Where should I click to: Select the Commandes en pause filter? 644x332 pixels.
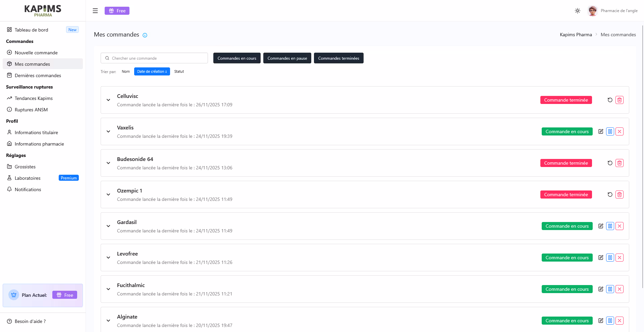(x=287, y=58)
